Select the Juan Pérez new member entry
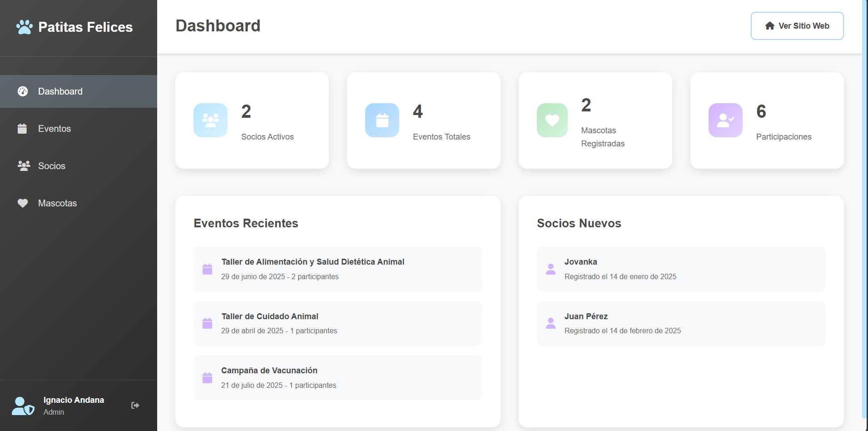This screenshot has width=868, height=431. 680,323
